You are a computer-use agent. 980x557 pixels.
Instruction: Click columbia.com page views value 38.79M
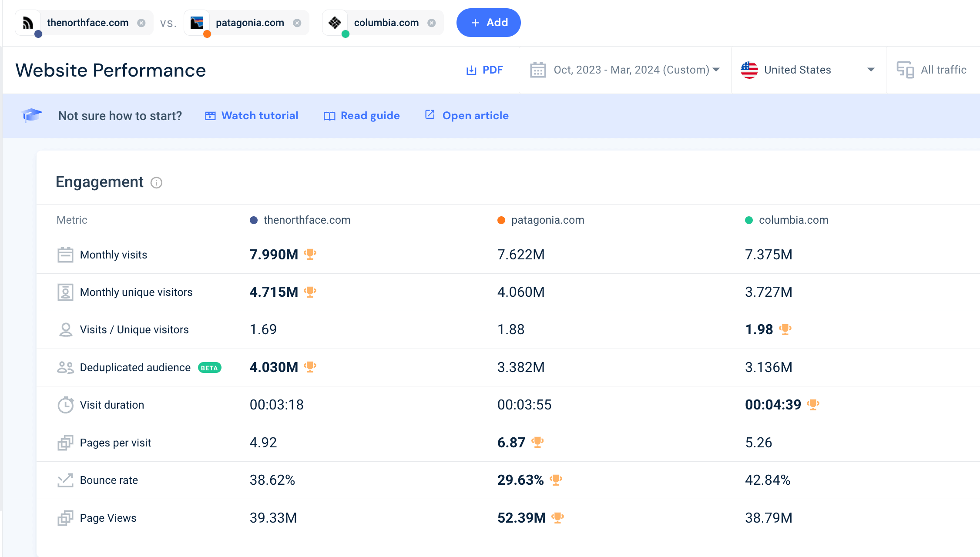click(x=769, y=518)
